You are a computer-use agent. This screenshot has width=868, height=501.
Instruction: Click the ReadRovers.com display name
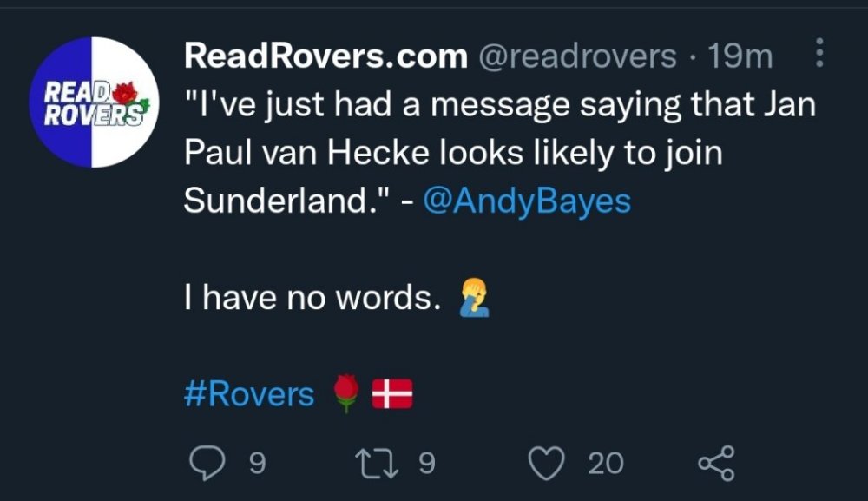point(325,56)
